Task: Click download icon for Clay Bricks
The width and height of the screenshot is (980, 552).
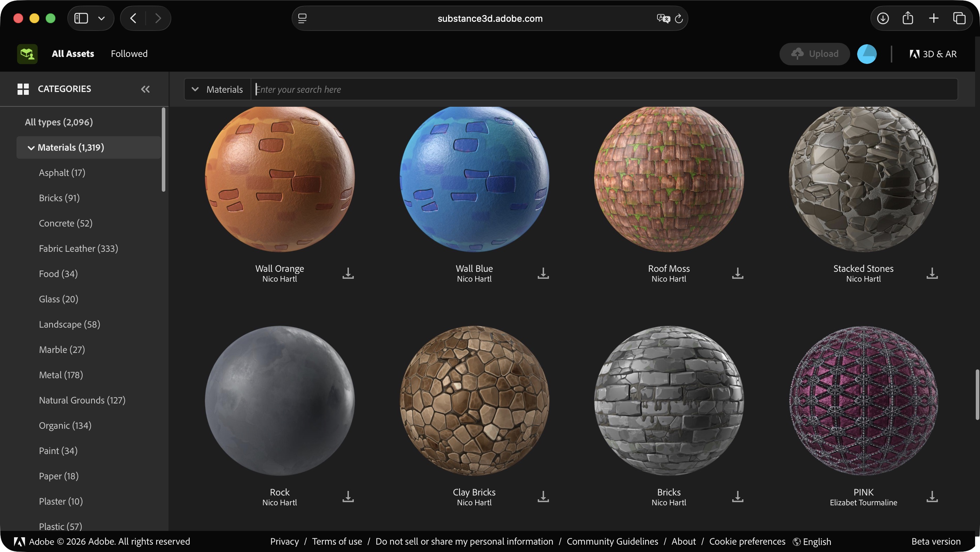Action: tap(543, 497)
